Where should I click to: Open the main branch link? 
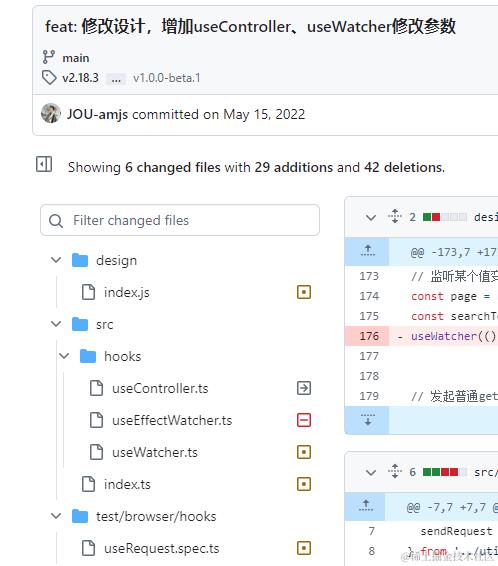(76, 58)
